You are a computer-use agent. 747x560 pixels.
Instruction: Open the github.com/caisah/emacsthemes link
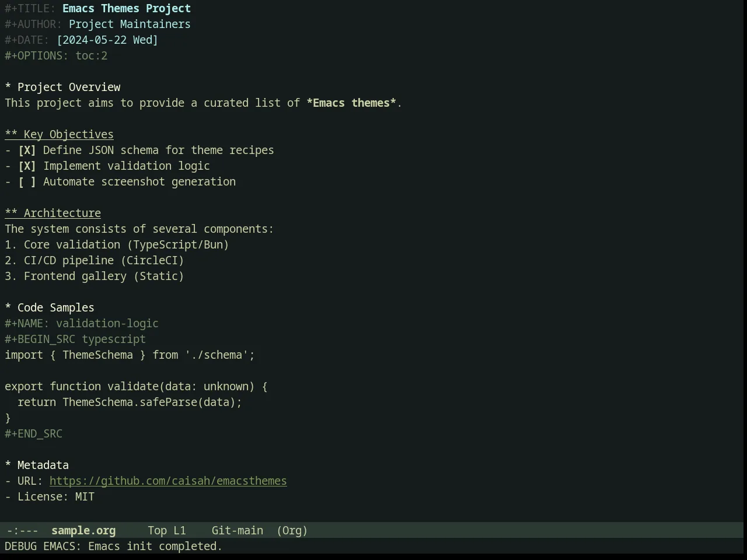(x=168, y=481)
